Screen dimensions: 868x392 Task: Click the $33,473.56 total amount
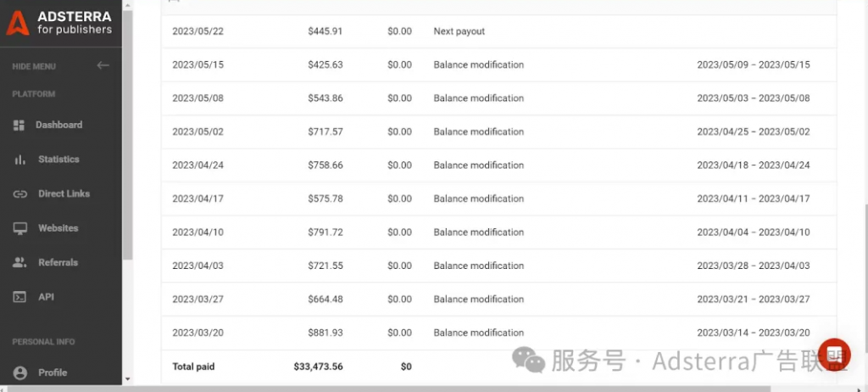319,367
